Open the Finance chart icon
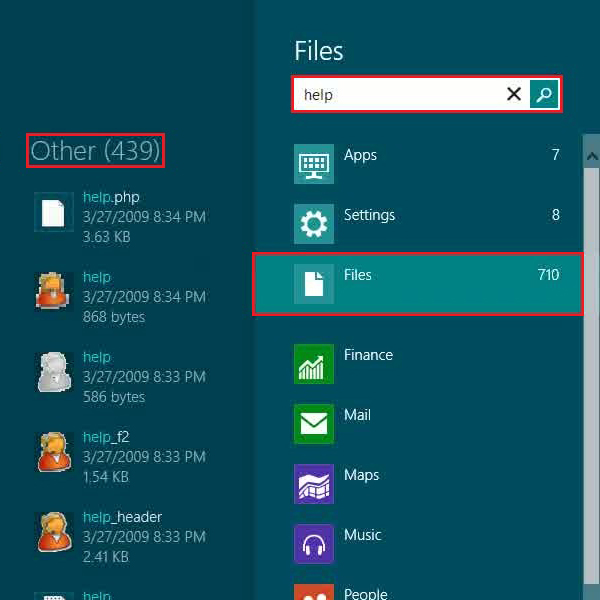The height and width of the screenshot is (600, 600). pyautogui.click(x=314, y=364)
